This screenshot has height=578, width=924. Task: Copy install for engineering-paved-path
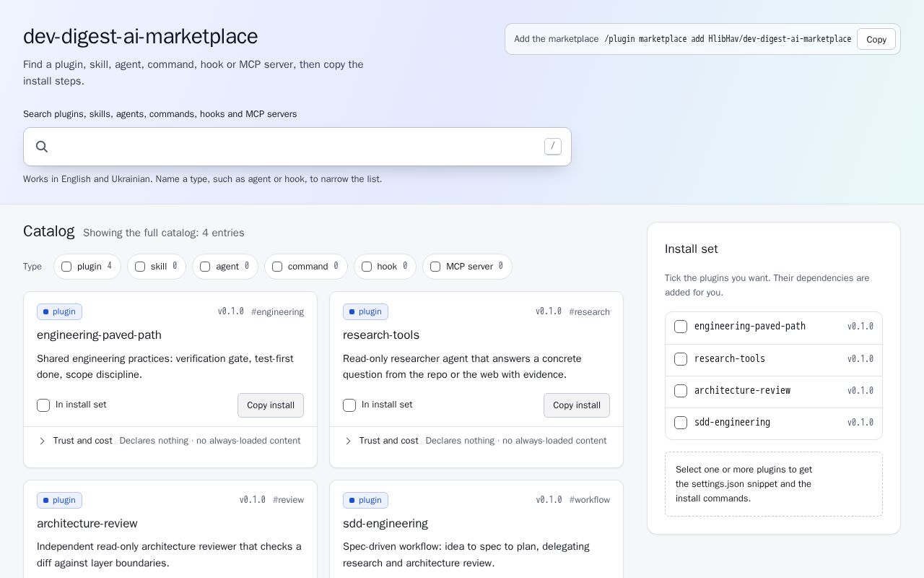(x=271, y=405)
